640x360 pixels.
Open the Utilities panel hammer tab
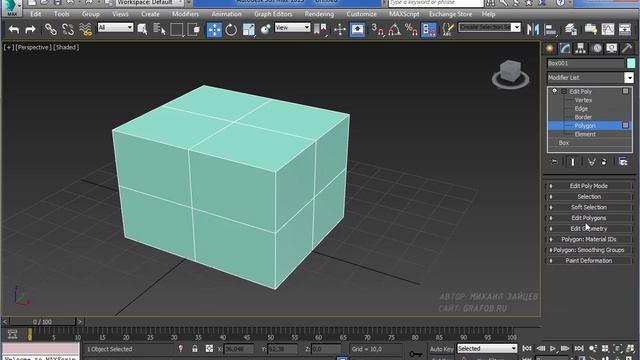(x=627, y=49)
